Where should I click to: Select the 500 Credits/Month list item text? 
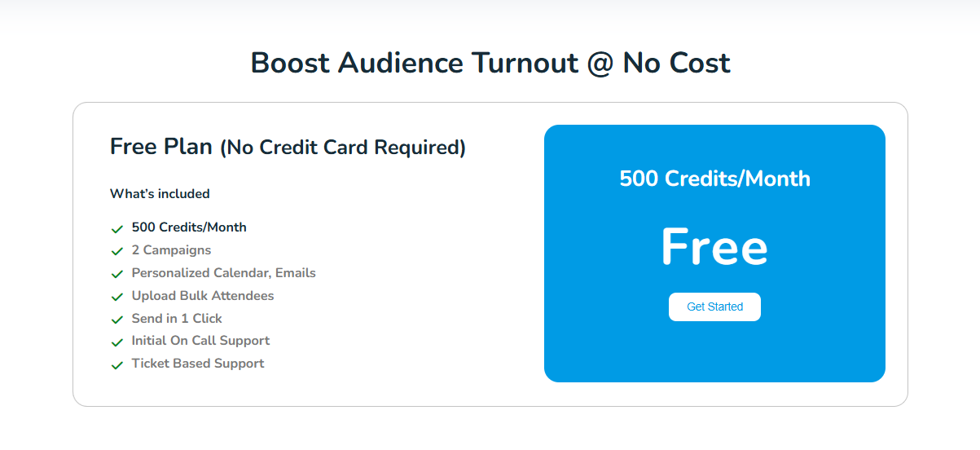[x=189, y=227]
